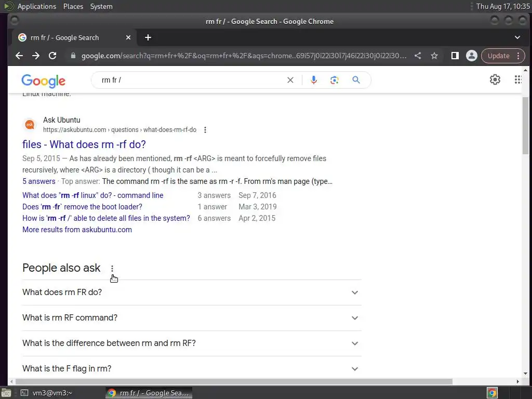Expand the tab search dropdown arrow
This screenshot has height=399, width=532.
(x=517, y=37)
